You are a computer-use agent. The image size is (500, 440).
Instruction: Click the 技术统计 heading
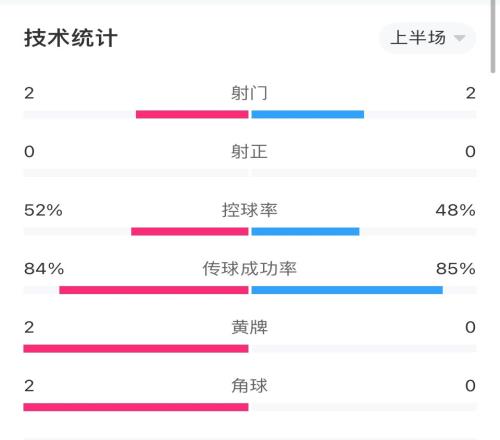coord(71,38)
